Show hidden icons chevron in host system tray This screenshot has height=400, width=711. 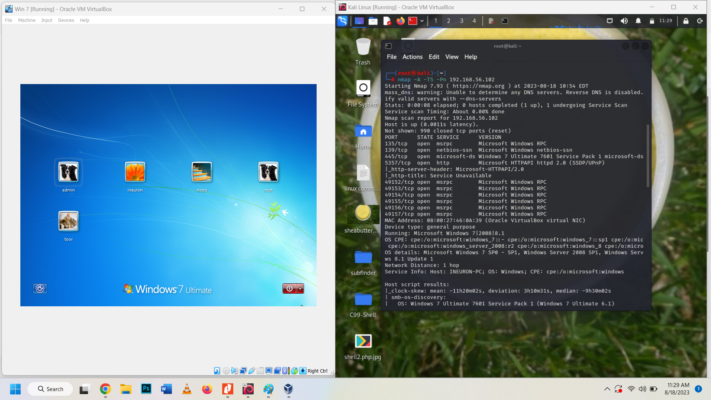[607, 389]
